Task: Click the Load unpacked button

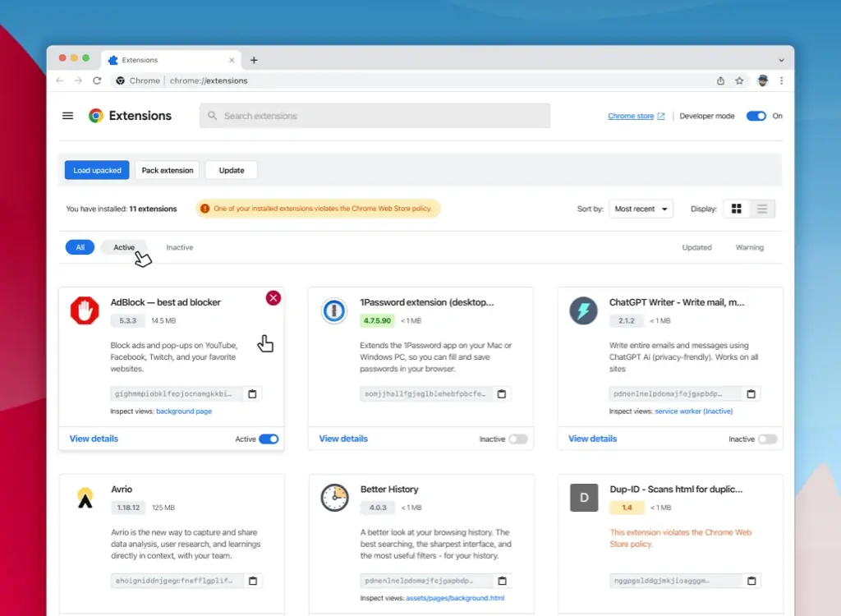Action: [96, 170]
